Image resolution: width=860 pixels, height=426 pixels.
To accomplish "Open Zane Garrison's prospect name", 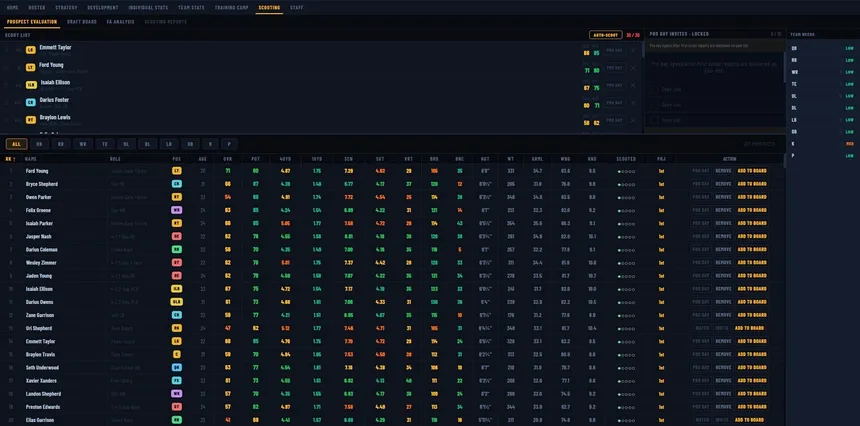I will [40, 315].
